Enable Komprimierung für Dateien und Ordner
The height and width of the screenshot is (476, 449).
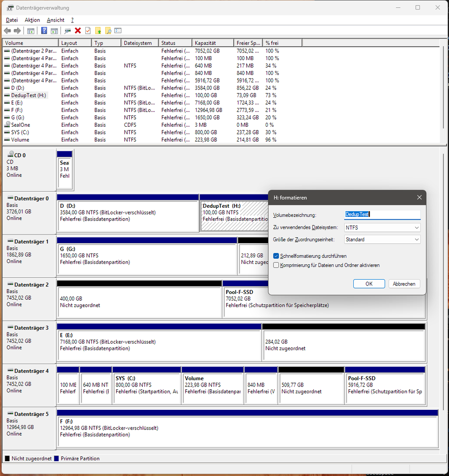276,265
